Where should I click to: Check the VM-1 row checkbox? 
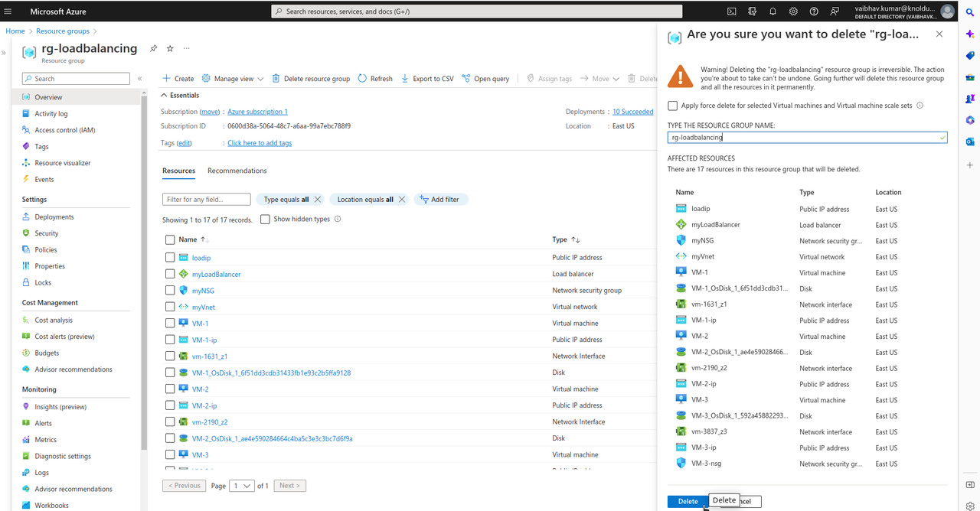click(x=170, y=324)
